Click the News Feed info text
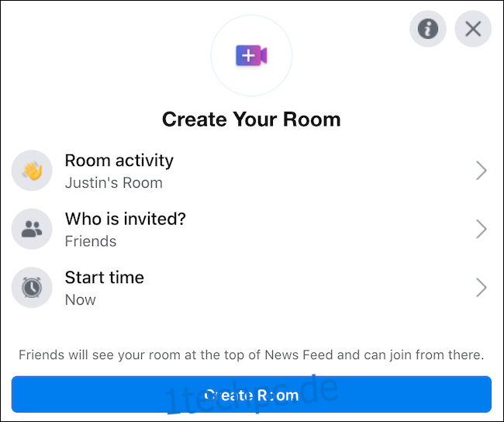The width and height of the screenshot is (504, 422). point(251,355)
